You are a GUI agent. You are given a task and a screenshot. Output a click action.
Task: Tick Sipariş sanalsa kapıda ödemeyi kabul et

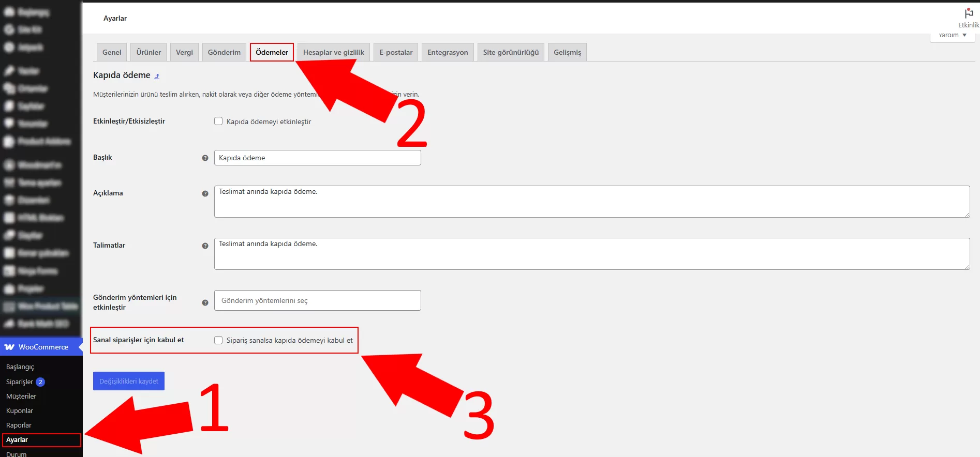tap(218, 340)
